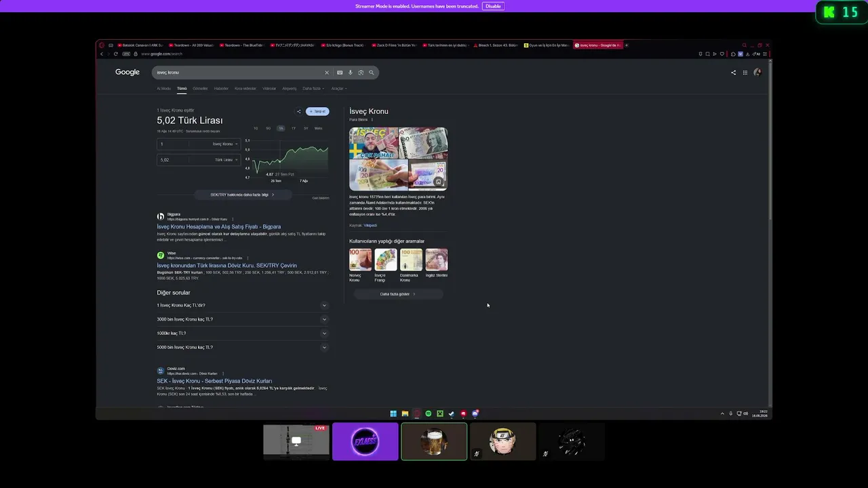
Task: Switch to the Kısa videolar tab
Action: tap(245, 88)
